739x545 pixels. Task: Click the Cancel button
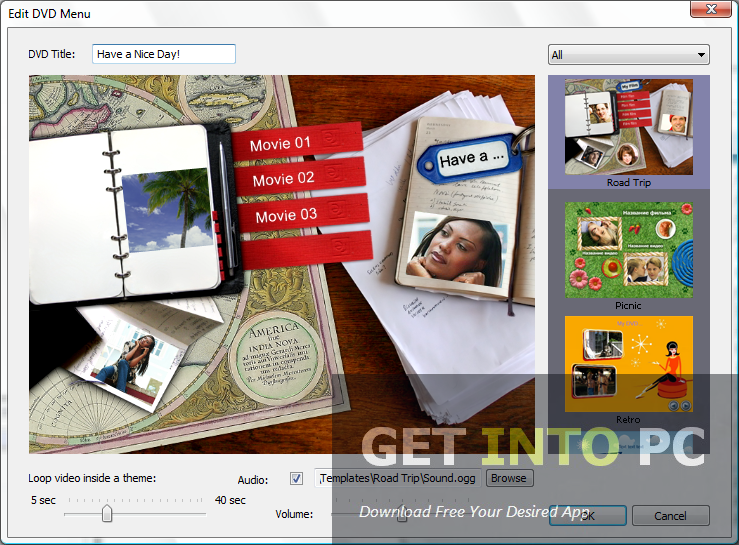point(670,516)
